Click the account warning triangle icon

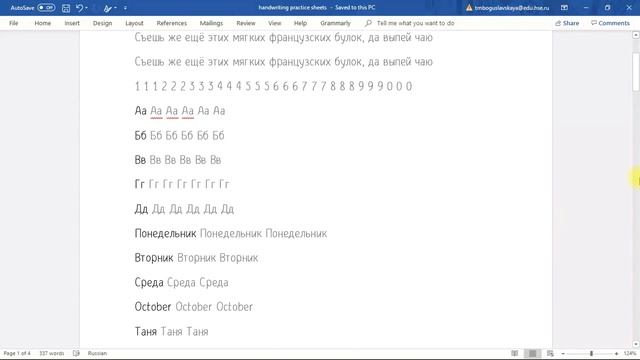pyautogui.click(x=469, y=8)
